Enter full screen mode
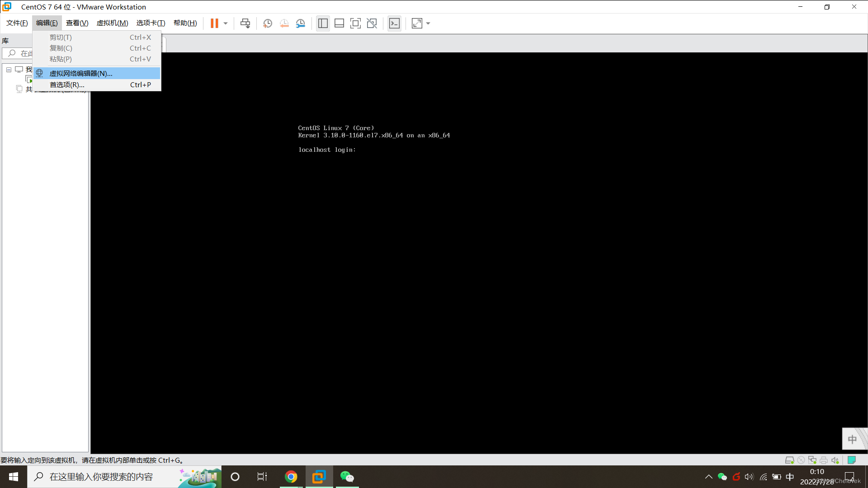Screen dimensions: 868x488 tap(355, 23)
